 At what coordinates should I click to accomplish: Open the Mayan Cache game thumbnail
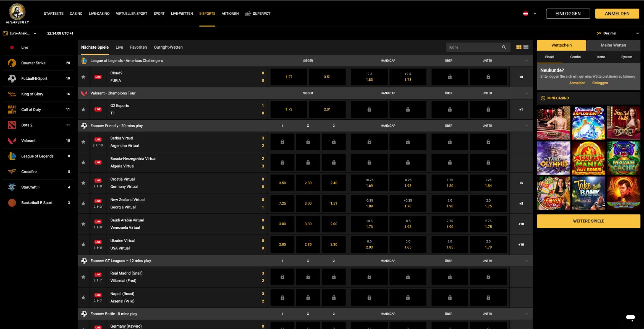point(624,158)
